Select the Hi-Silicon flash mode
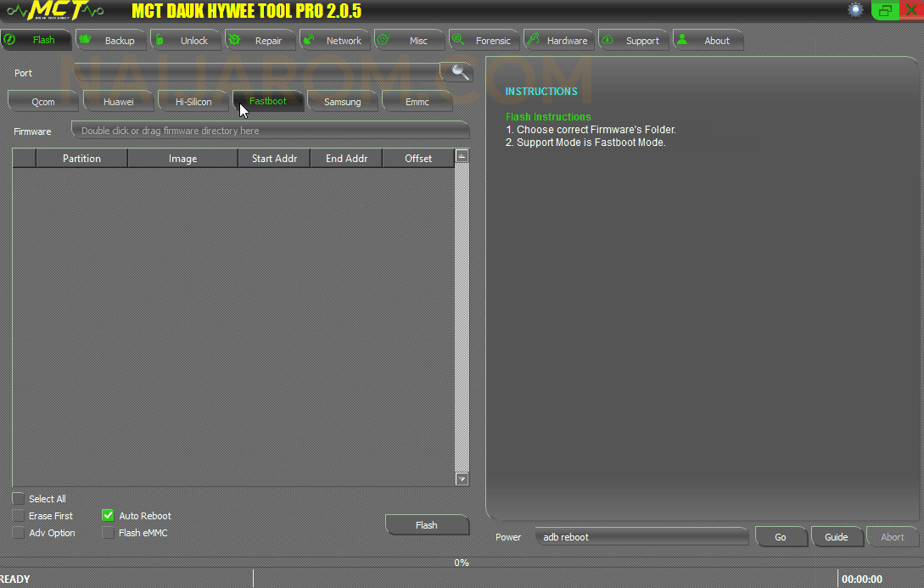924x588 pixels. click(x=193, y=101)
